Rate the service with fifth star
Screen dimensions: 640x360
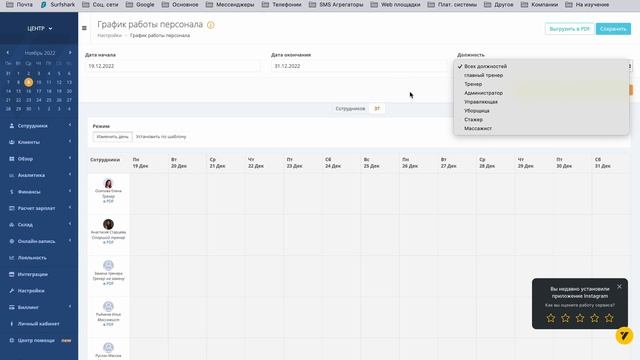point(609,318)
